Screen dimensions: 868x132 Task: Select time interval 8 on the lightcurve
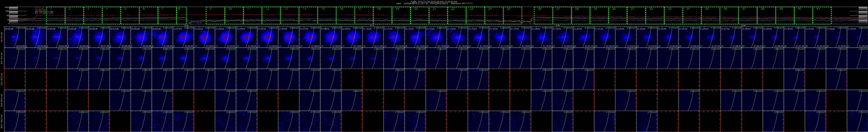pyautogui.click(x=181, y=15)
